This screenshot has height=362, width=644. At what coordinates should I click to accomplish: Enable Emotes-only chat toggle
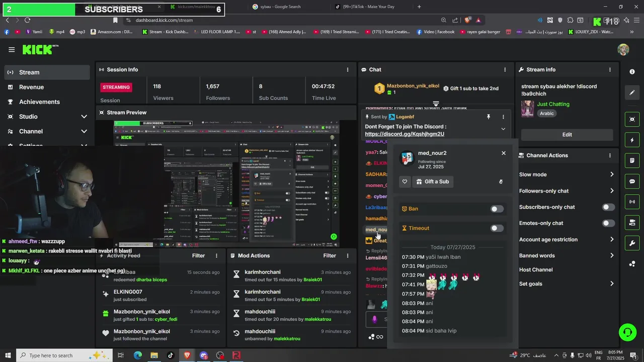coord(608,223)
